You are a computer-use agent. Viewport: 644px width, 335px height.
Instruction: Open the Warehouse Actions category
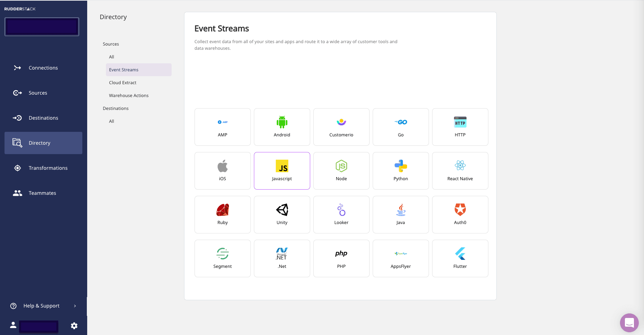[129, 95]
